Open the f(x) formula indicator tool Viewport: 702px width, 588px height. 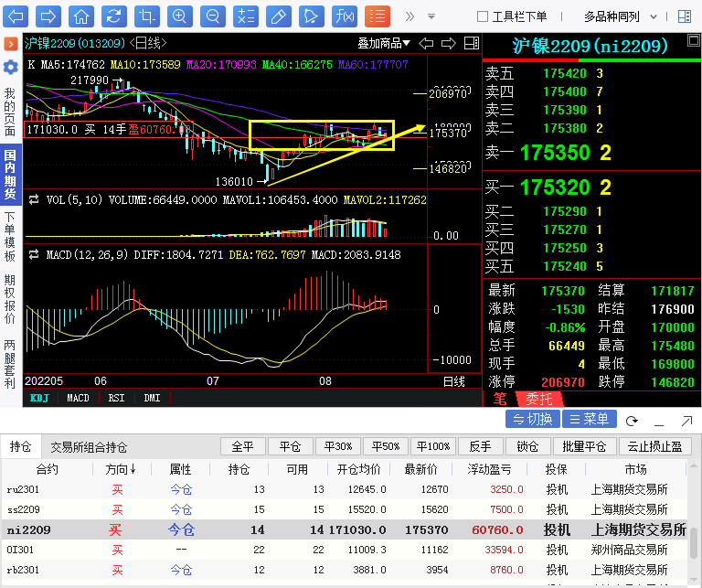344,16
